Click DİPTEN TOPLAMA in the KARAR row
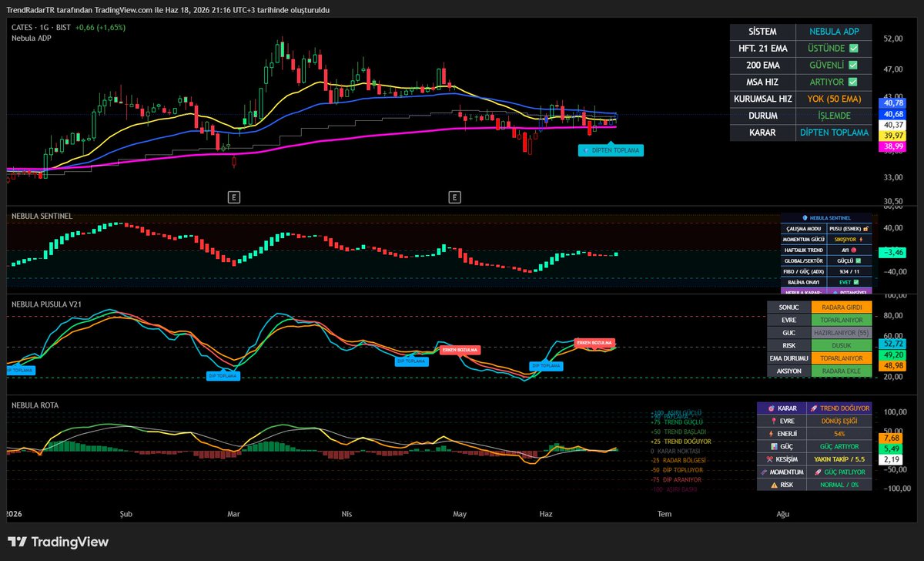Viewport: 924px width, 561px height. click(x=834, y=133)
